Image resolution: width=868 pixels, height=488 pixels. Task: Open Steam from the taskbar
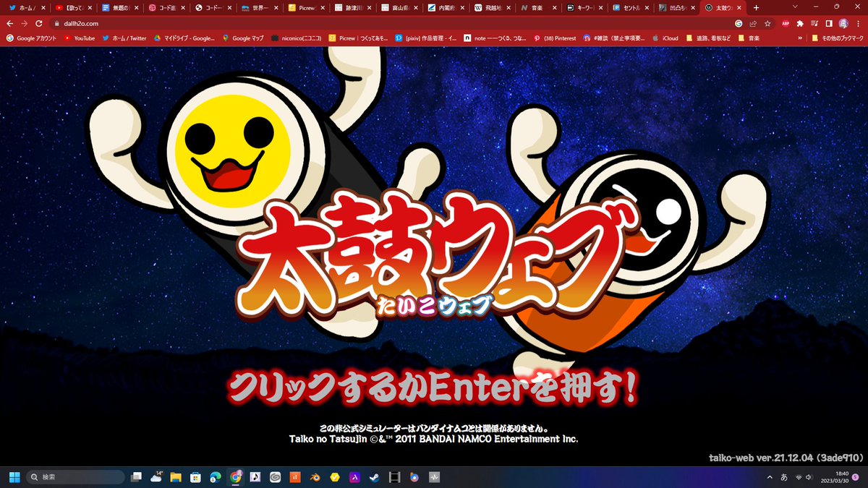point(374,477)
